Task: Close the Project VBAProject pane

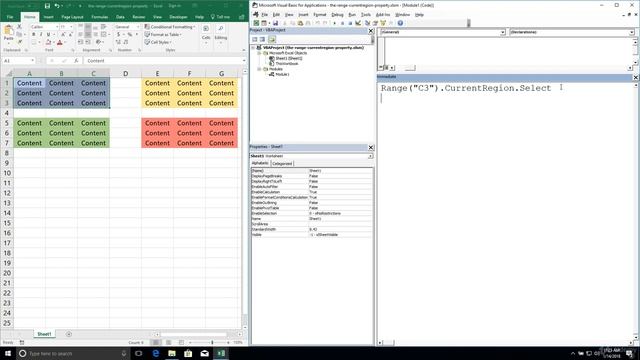Action: (371, 31)
